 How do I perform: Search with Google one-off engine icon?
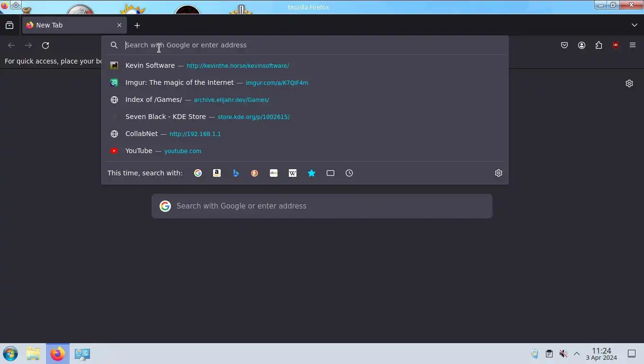198,173
